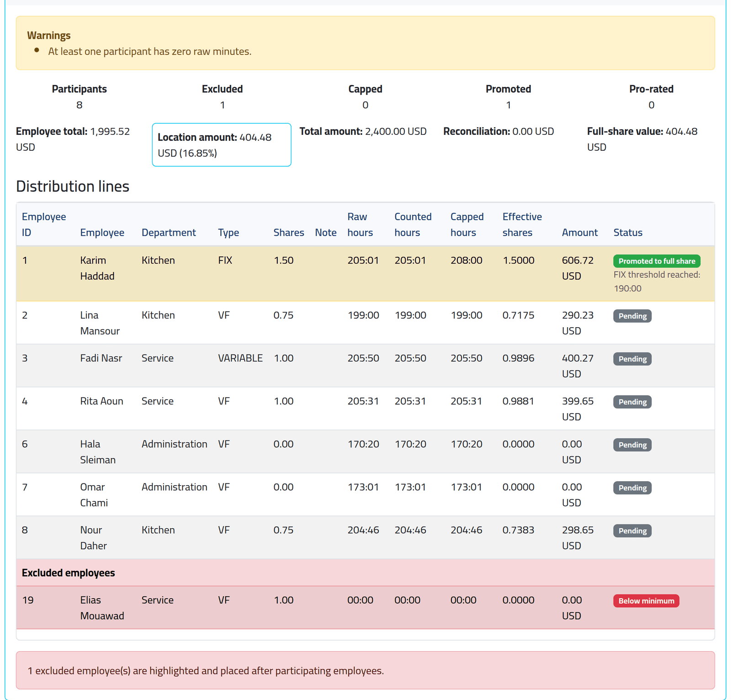
Task: Click the Pending badge for Lina Mansour
Action: (x=632, y=316)
